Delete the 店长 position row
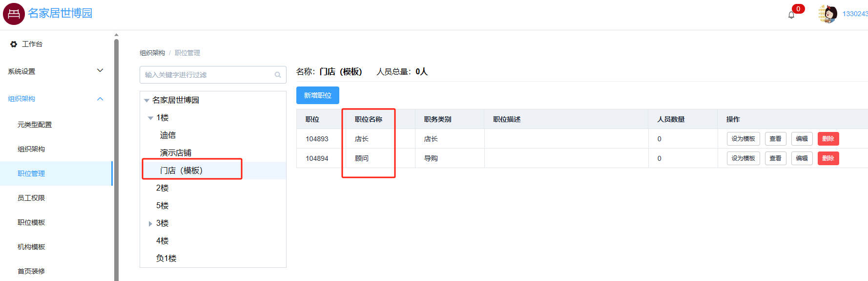Viewport: 868px width, 281px height. tap(828, 139)
